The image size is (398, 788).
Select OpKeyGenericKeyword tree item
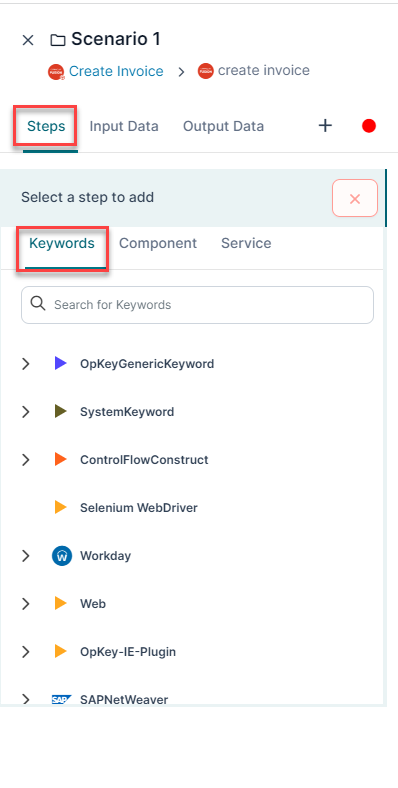147,363
